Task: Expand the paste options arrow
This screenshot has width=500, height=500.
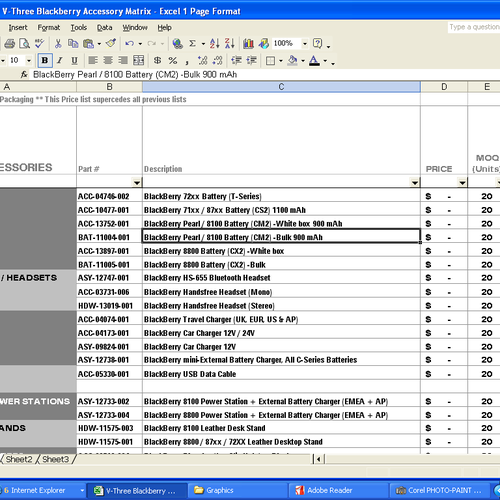Action: (99, 44)
